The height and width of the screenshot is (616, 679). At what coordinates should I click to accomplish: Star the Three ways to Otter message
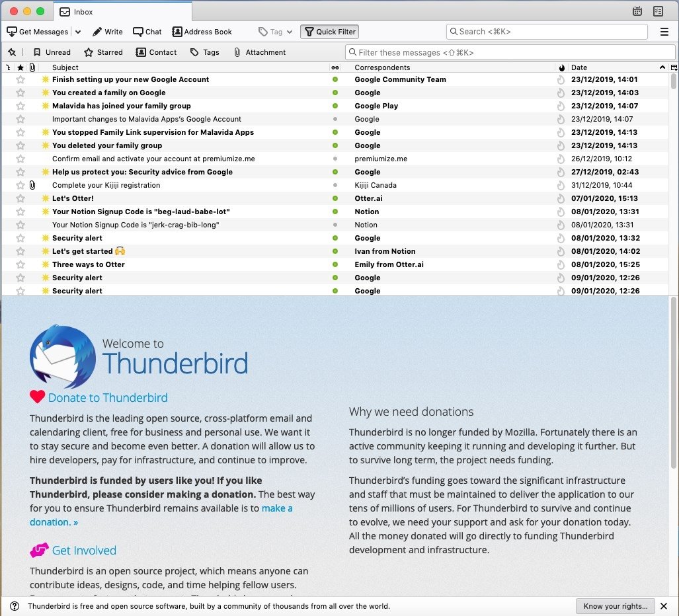tap(20, 264)
